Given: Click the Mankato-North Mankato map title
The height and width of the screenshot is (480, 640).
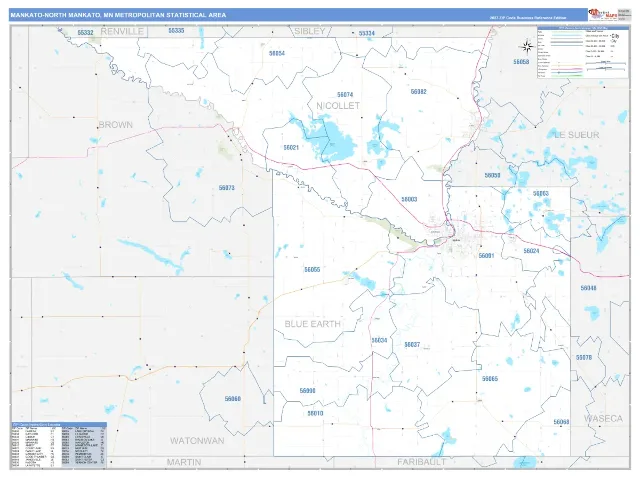Looking at the screenshot, I should (118, 15).
